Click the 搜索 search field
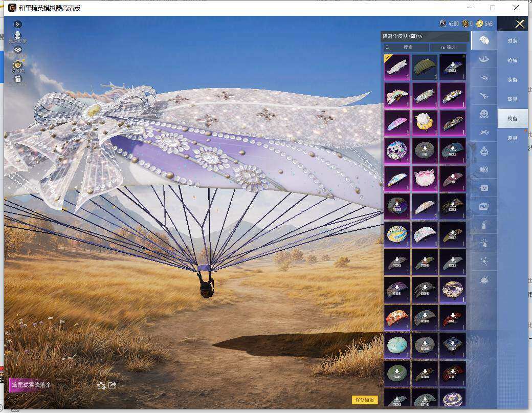Viewport: 532px width, 413px height. (x=406, y=47)
